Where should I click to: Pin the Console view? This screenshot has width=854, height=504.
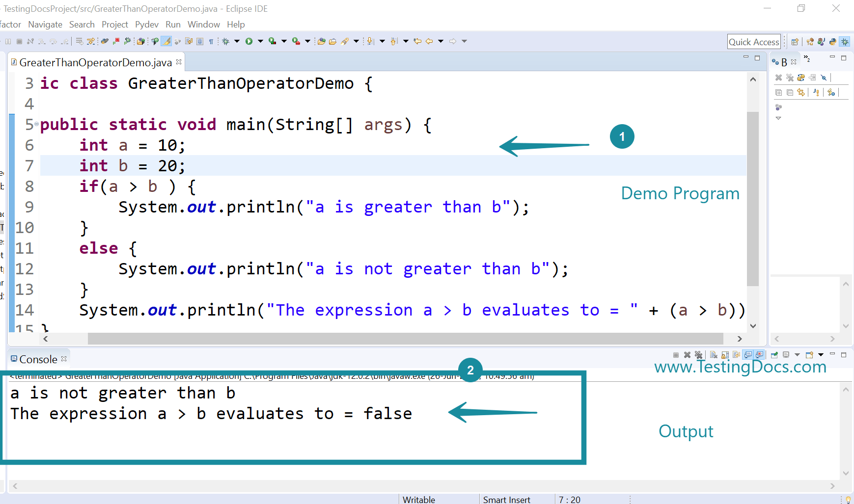click(775, 354)
